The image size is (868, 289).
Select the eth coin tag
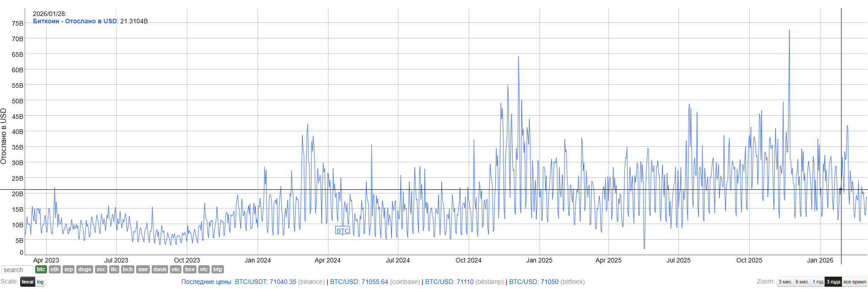(x=55, y=269)
